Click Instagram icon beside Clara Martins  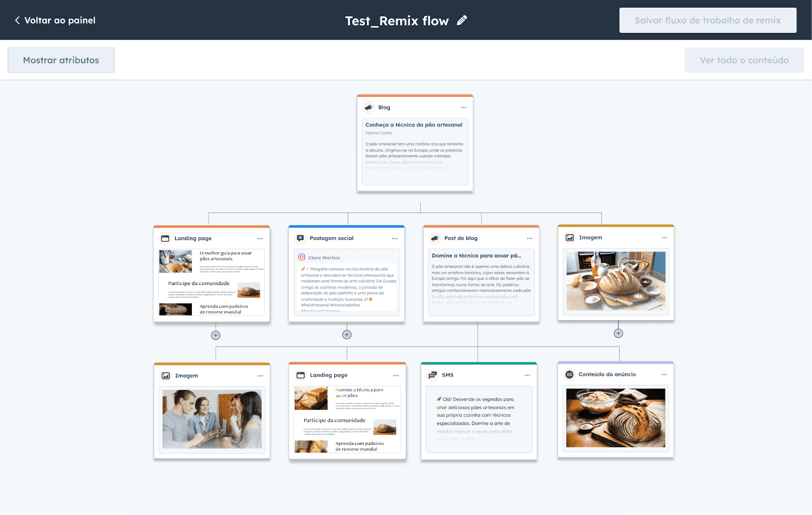301,257
